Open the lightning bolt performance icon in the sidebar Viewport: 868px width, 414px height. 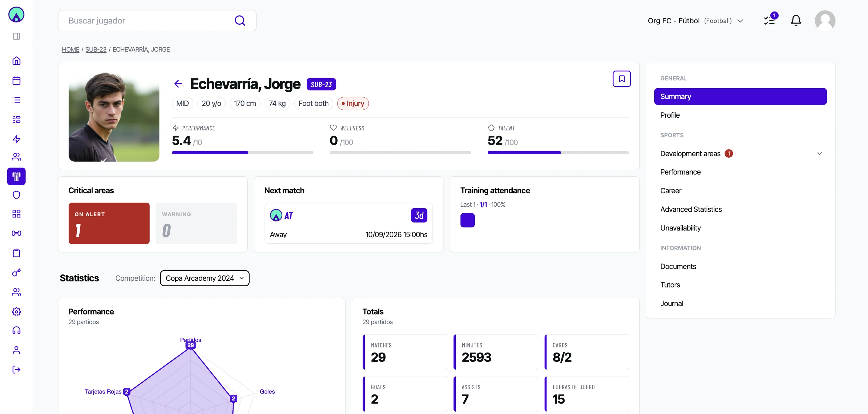16,139
